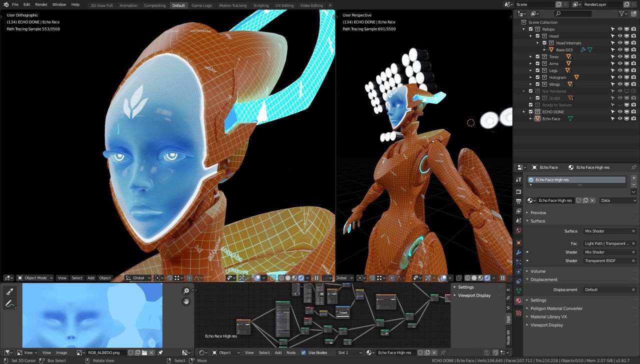640x364 pixels.
Task: Uncheck the ECHO DONE collection checkbox
Action: (530, 112)
